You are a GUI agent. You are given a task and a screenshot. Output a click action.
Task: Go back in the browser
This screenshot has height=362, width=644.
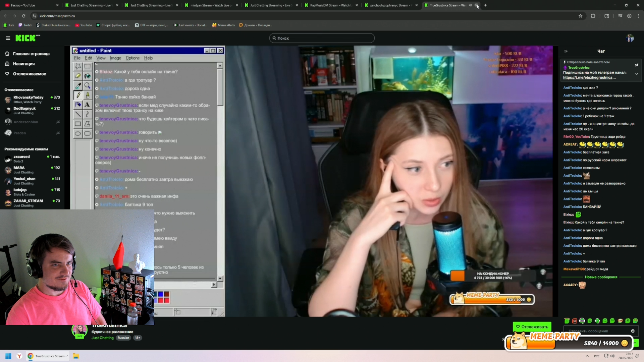tap(6, 16)
